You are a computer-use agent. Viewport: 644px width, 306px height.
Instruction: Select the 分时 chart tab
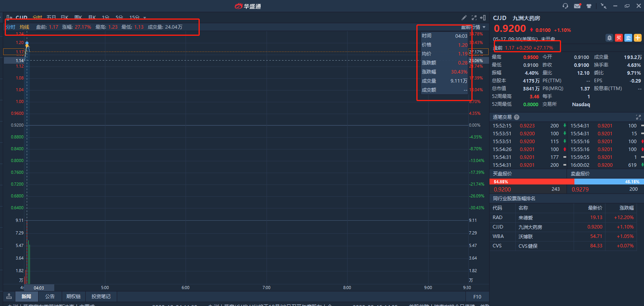37,18
